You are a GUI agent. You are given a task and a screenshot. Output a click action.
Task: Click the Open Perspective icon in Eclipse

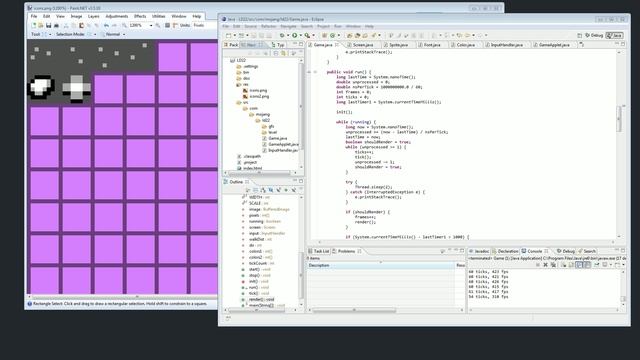[x=579, y=36]
